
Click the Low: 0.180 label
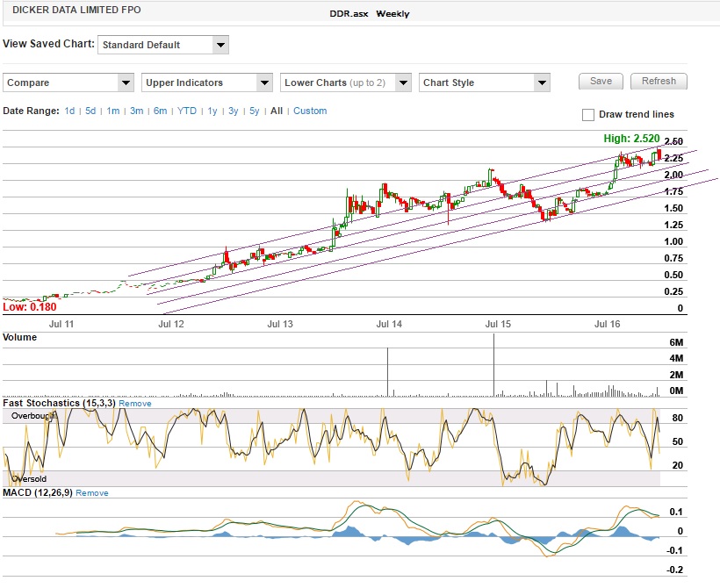click(30, 307)
